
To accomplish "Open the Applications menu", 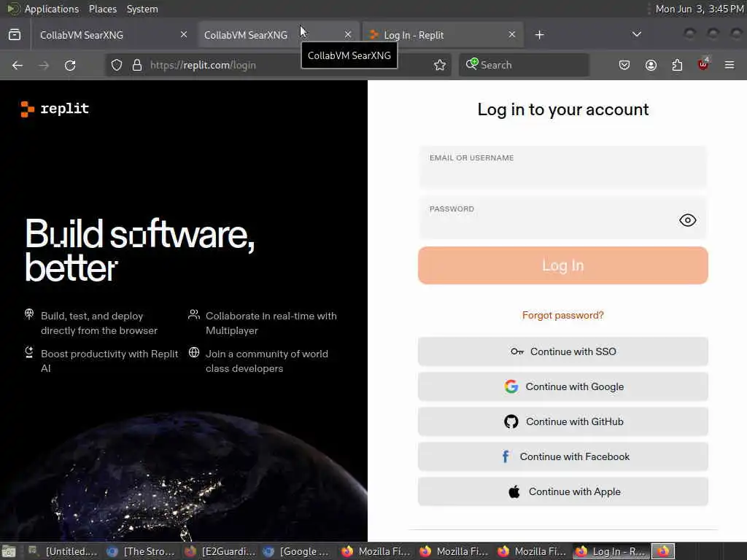I will pos(52,9).
